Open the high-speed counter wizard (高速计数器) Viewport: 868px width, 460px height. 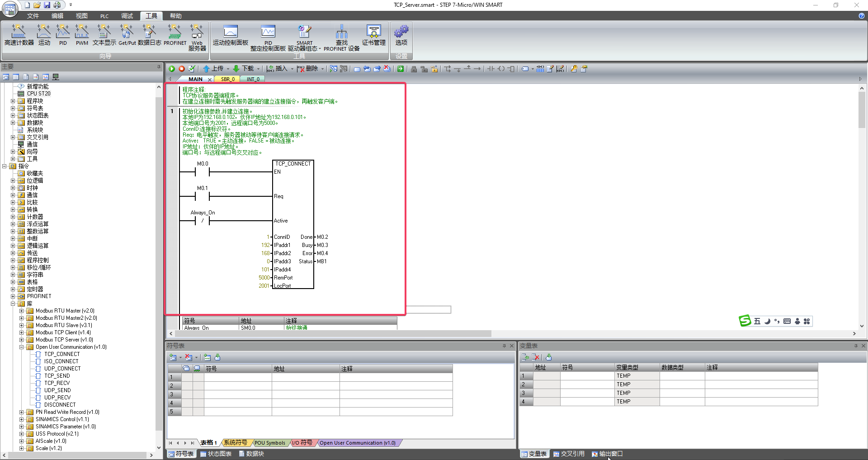(x=19, y=35)
